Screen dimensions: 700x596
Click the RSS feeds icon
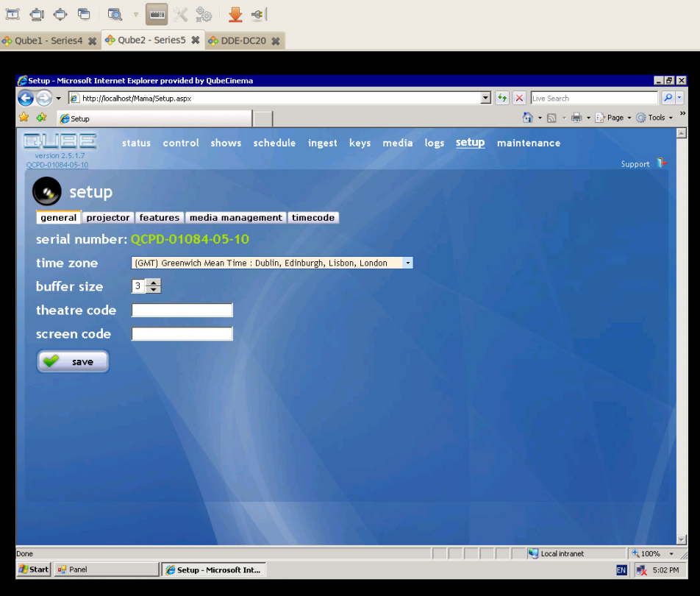(551, 118)
